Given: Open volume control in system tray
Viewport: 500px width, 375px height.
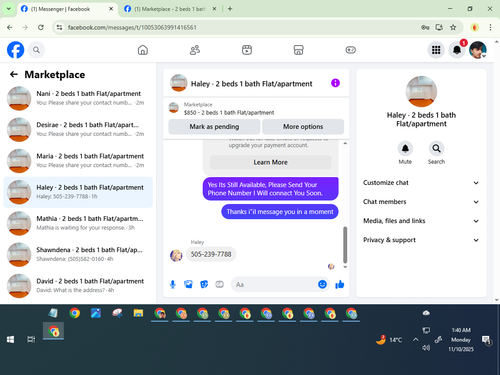Looking at the screenshot, I should pos(426,348).
